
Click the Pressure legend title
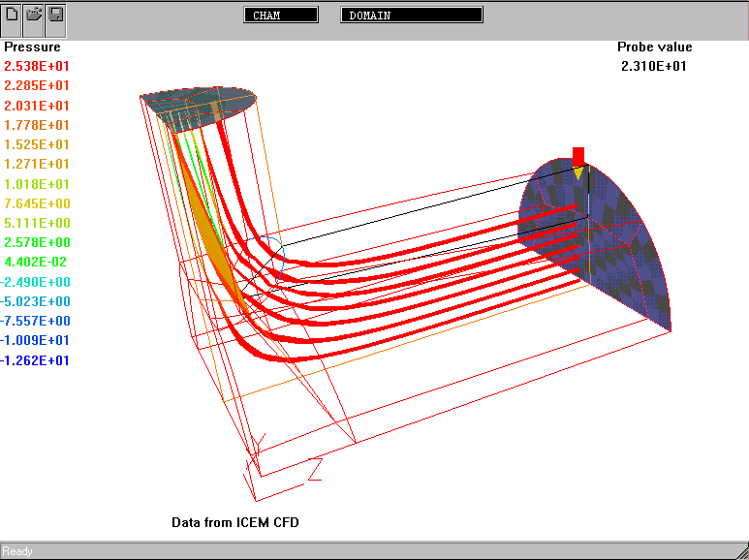(32, 47)
